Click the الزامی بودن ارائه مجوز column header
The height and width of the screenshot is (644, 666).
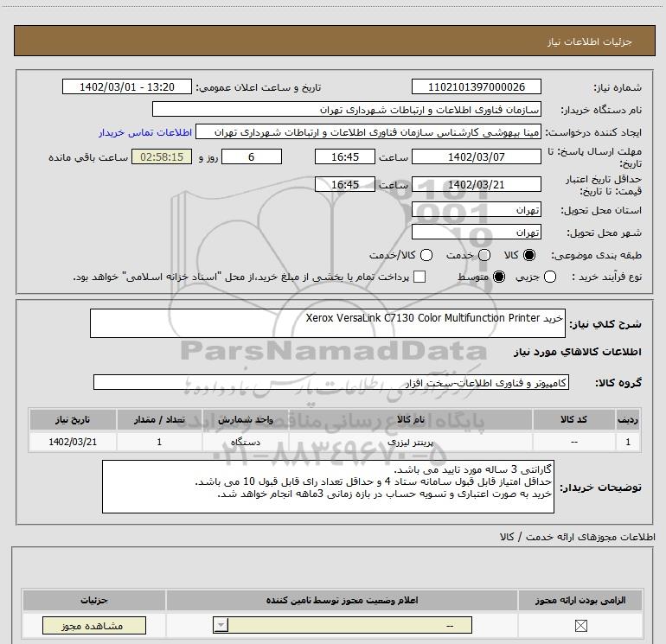[x=580, y=600]
